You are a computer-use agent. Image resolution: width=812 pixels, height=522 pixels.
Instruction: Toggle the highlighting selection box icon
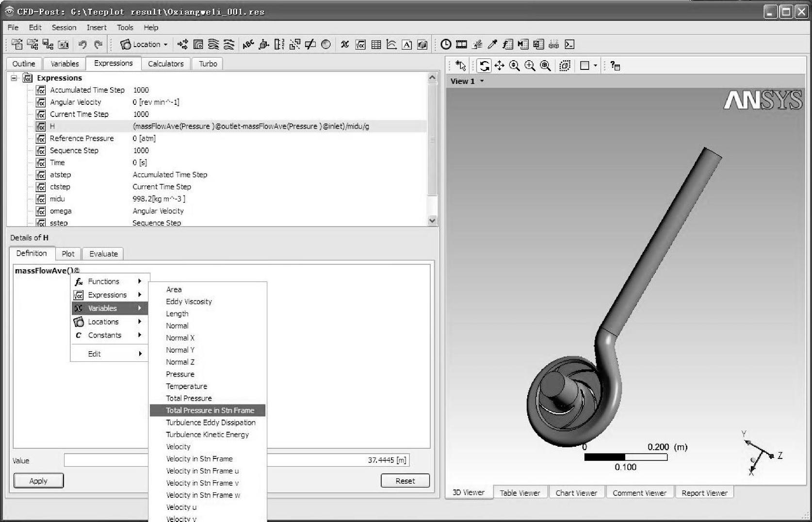click(x=565, y=65)
